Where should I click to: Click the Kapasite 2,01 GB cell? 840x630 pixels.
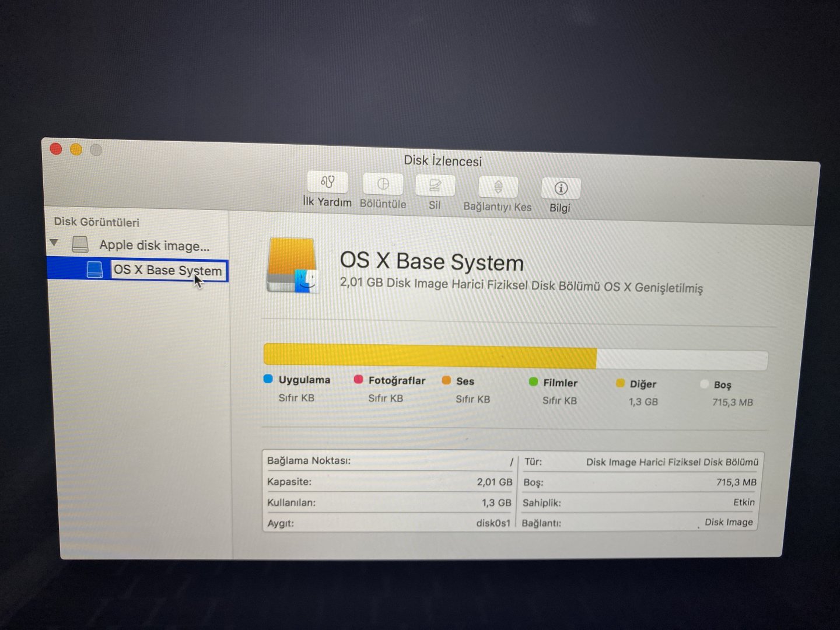(x=495, y=482)
